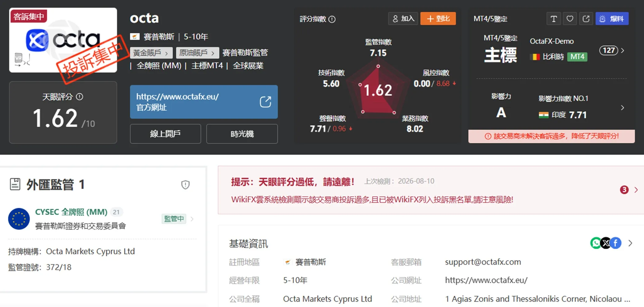
Task: Click the blue 爆料 button
Action: point(612,19)
